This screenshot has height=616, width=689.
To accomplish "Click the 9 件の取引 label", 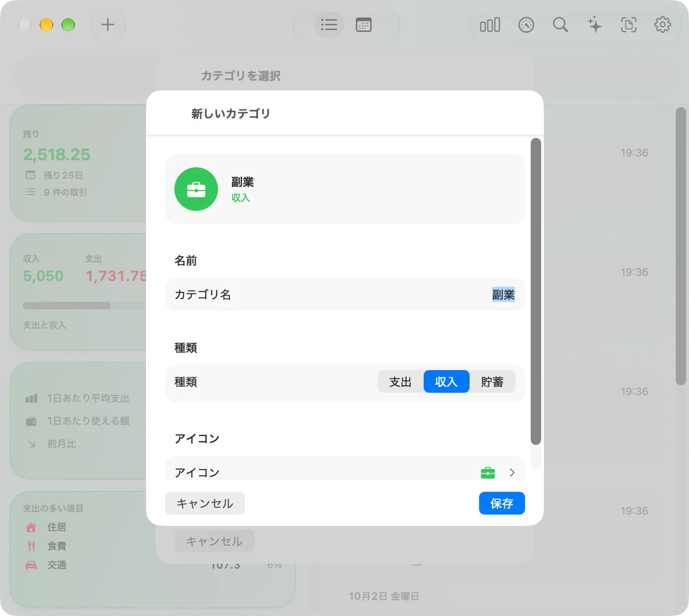I will coord(65,192).
